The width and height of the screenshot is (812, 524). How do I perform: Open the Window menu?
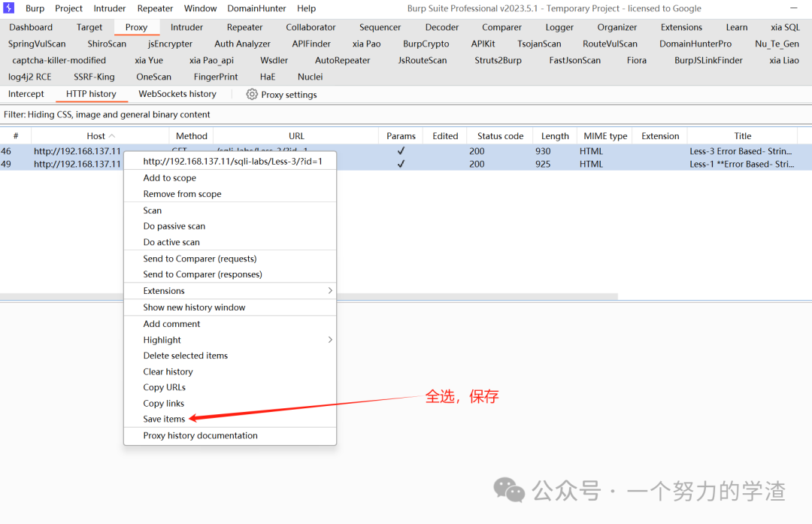(x=201, y=8)
